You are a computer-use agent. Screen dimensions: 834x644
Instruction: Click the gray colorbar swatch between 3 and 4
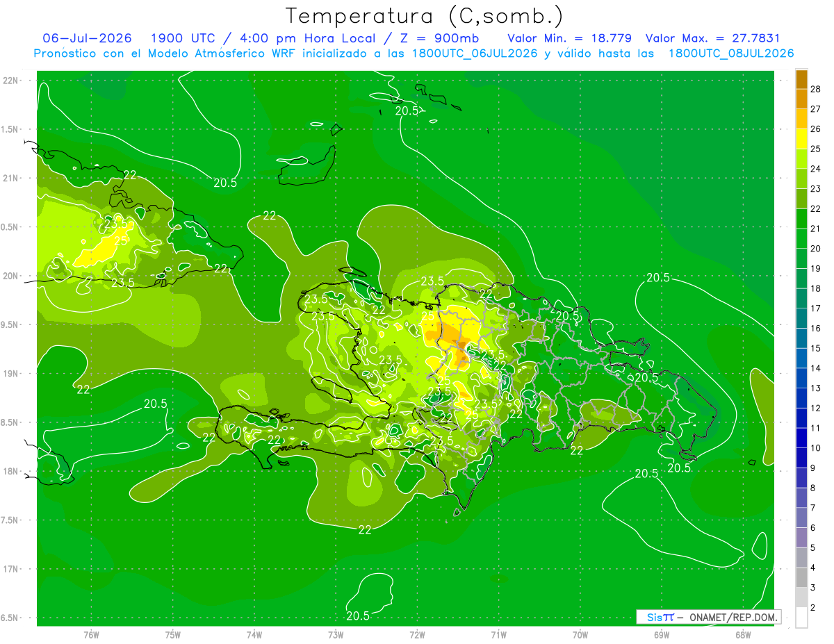pyautogui.click(x=801, y=577)
